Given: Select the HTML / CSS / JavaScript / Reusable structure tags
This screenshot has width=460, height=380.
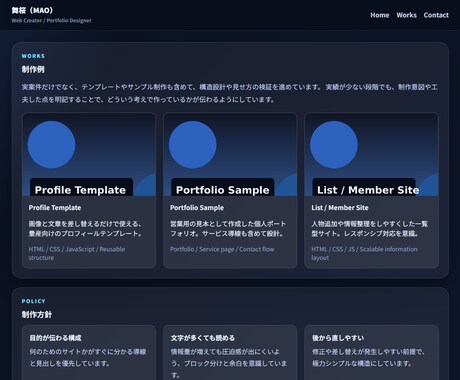Looking at the screenshot, I should click(x=77, y=253).
